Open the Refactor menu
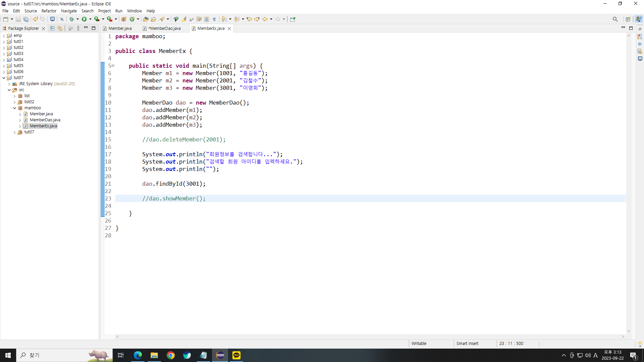This screenshot has height=362, width=644. (49, 11)
